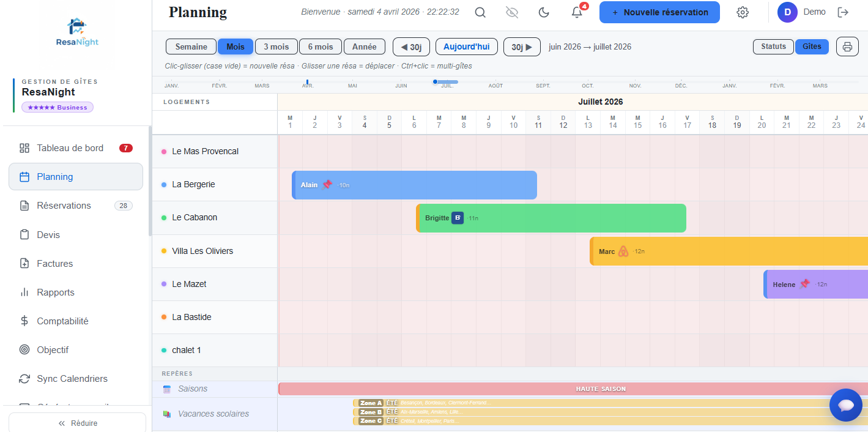Viewport: 868px width, 432px height.
Task: Open Planning menu item
Action: [x=76, y=177]
